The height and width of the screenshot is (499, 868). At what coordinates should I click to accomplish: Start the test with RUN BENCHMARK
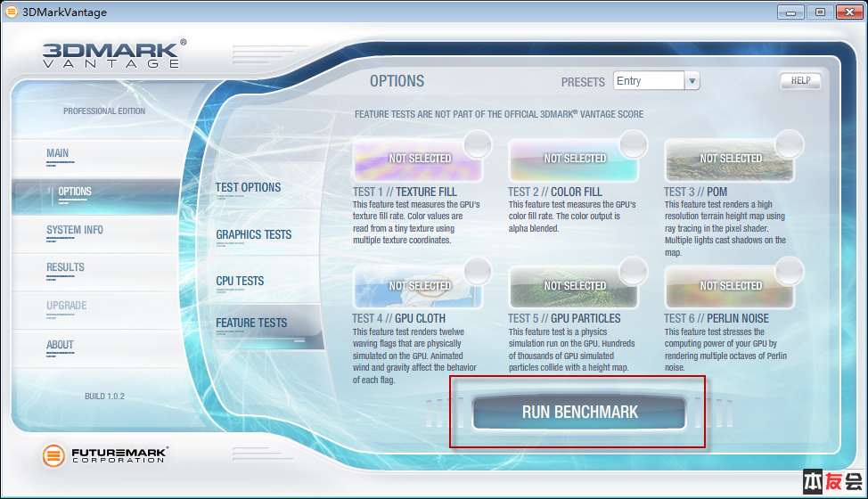pos(579,413)
